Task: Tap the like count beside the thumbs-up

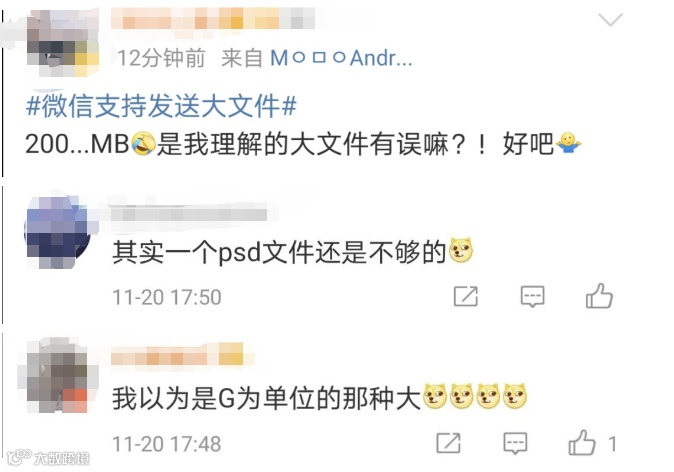Action: [x=613, y=444]
